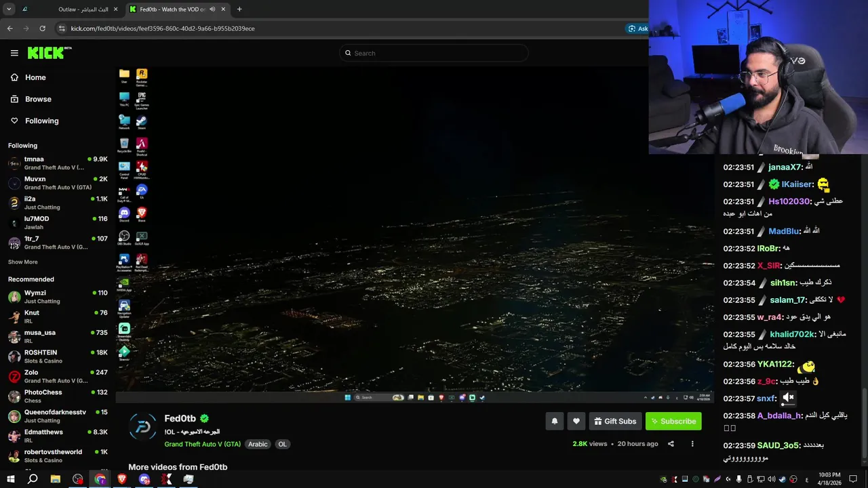Open robertovstheworld recommended channel
Screen dimensions: 868x488
[x=58, y=455]
